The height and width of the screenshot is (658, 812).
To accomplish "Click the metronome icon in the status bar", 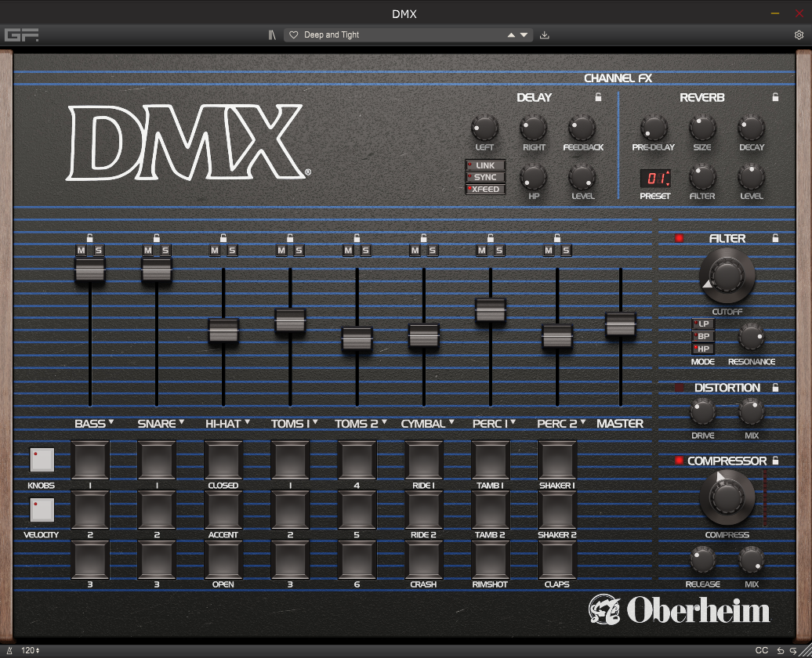I will (x=9, y=650).
